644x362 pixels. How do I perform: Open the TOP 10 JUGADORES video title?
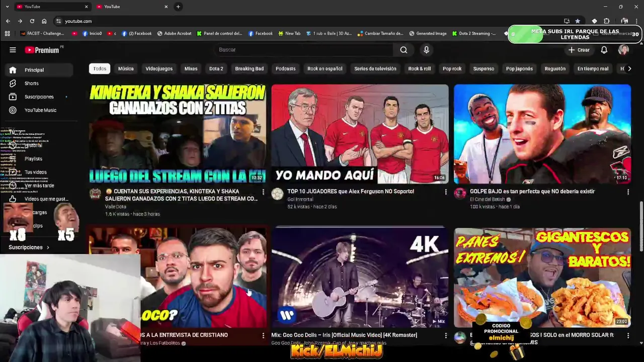click(x=351, y=192)
